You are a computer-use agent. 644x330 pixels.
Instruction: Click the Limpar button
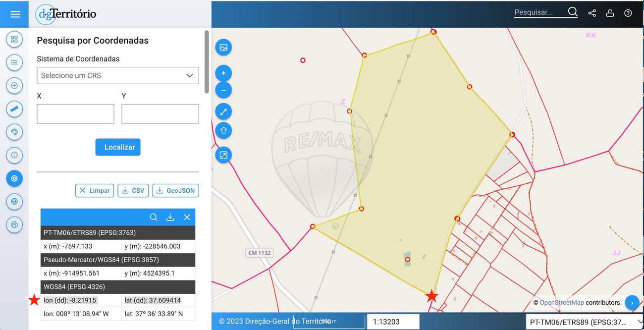[95, 190]
